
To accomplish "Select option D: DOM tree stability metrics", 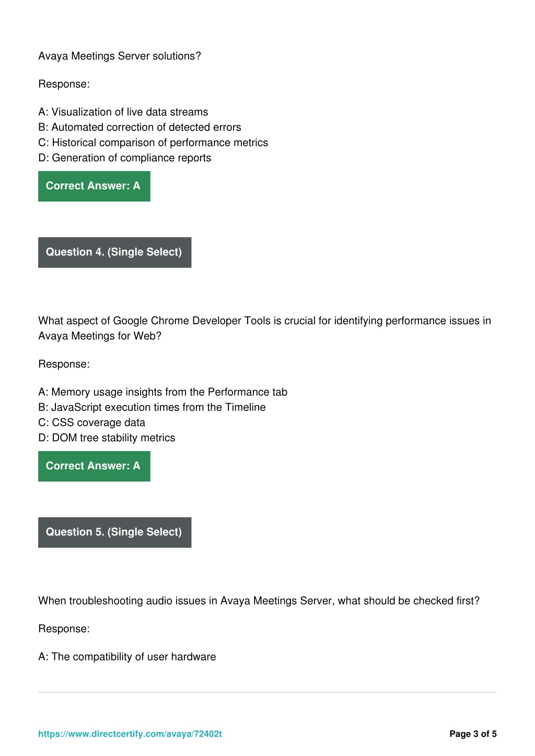I will pyautogui.click(x=107, y=438).
